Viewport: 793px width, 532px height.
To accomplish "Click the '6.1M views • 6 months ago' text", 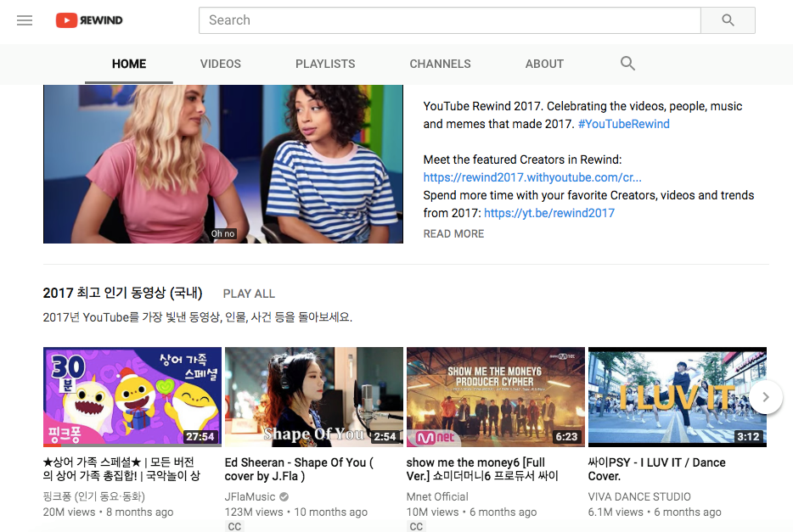I will (x=655, y=512).
